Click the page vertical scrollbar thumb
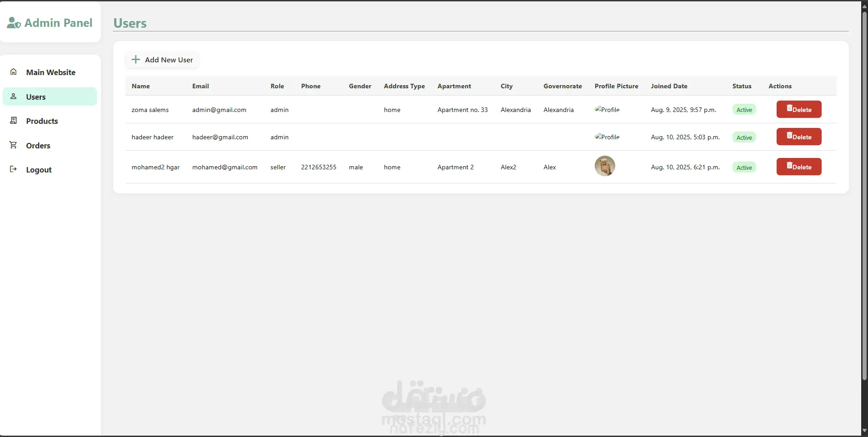The image size is (868, 437). (x=864, y=196)
